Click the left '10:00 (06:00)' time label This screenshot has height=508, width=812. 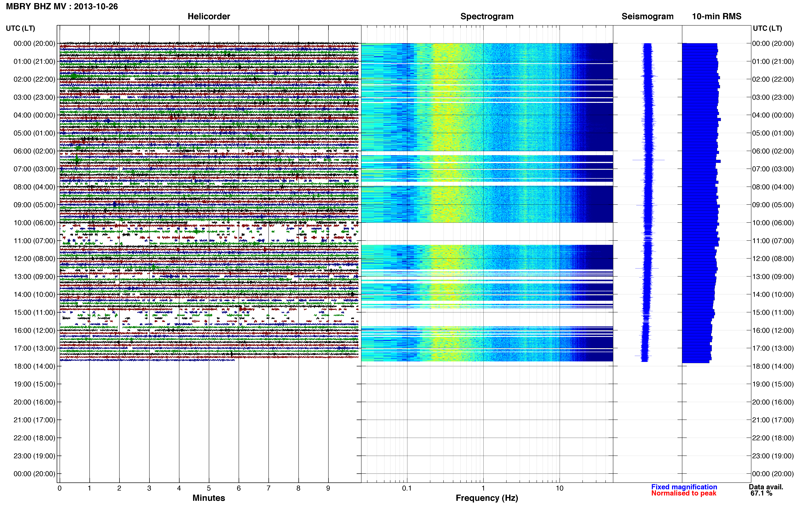click(x=34, y=223)
